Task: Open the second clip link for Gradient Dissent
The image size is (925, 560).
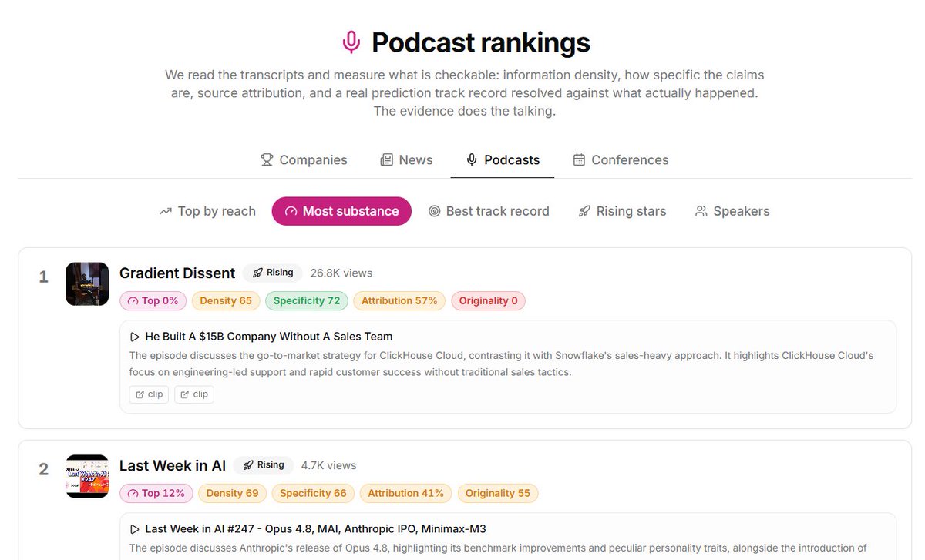Action: (194, 394)
